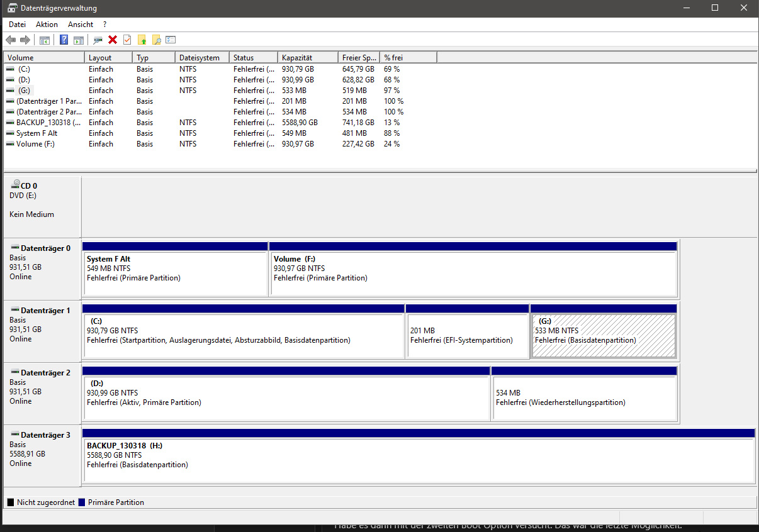Viewport: 759px width, 532px height.
Task: Sort by Kapazität column header
Action: pyautogui.click(x=308, y=57)
